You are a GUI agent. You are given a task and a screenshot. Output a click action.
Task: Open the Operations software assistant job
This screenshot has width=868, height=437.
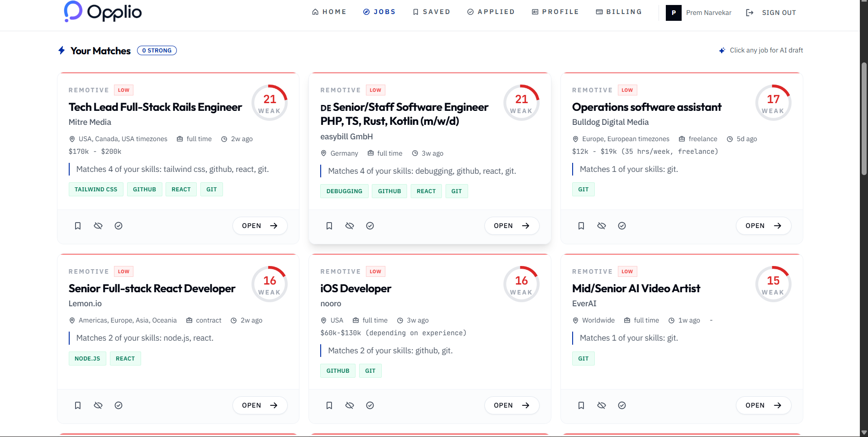tap(764, 226)
